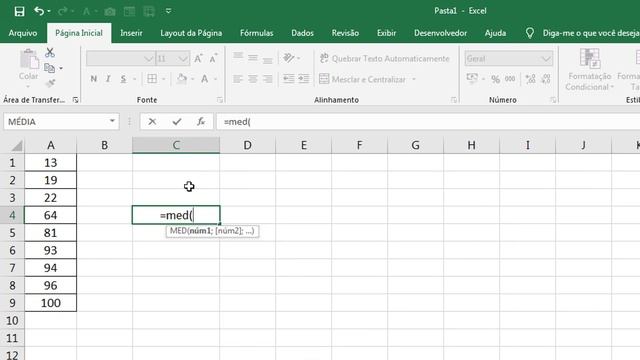Screen dimensions: 640x360
Task: Apply fill color bucket
Action: point(182,79)
